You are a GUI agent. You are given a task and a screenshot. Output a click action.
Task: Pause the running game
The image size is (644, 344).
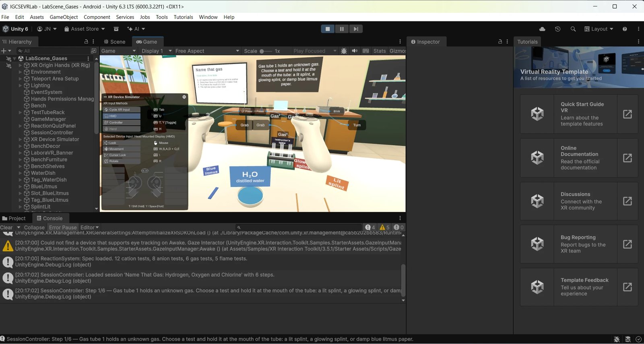pos(342,29)
